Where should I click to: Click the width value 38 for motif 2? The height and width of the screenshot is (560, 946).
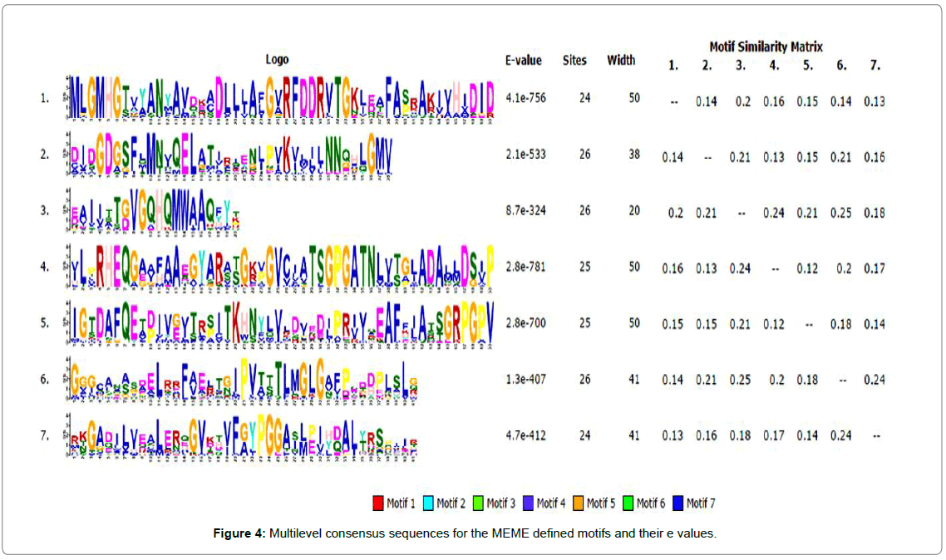pyautogui.click(x=634, y=155)
